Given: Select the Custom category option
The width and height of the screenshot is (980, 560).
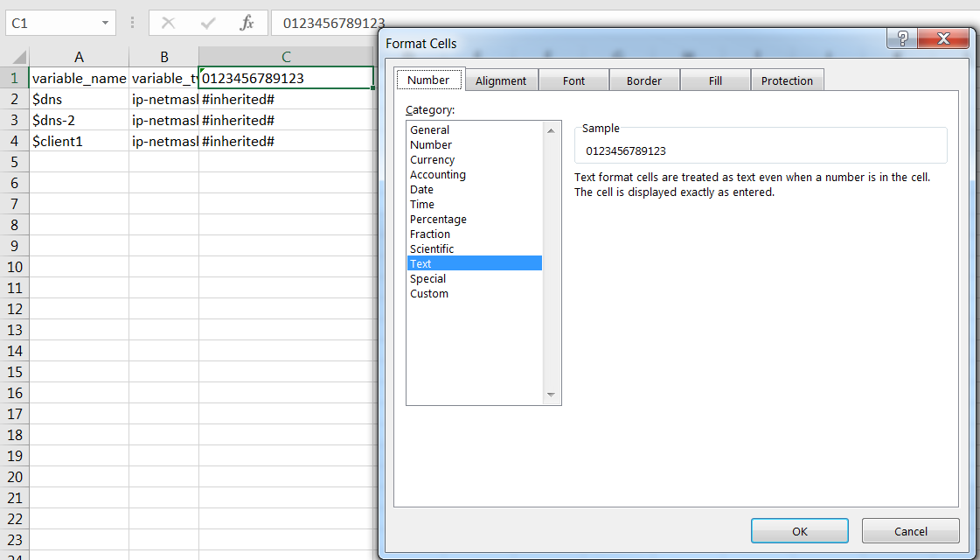Looking at the screenshot, I should pyautogui.click(x=429, y=294).
